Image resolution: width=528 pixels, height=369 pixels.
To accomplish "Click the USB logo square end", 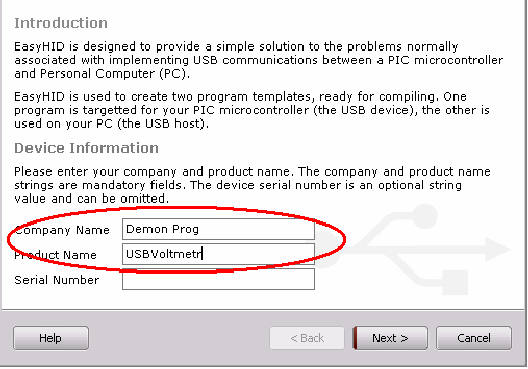I will 455,282.
